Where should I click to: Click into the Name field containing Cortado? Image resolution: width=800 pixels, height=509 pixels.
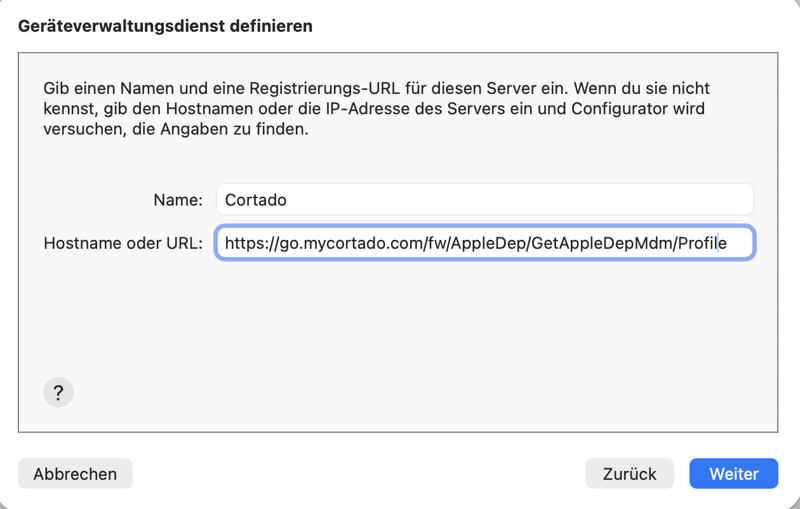click(x=485, y=199)
